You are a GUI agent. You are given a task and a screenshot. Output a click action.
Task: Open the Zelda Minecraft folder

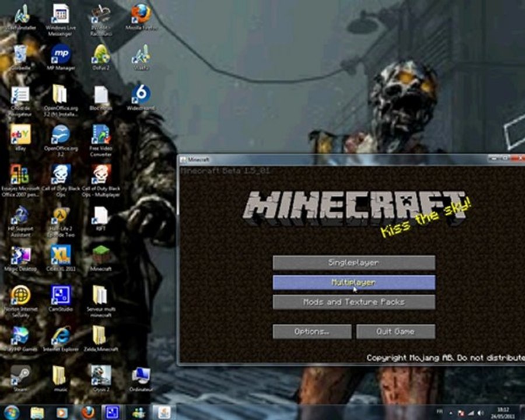(x=101, y=339)
